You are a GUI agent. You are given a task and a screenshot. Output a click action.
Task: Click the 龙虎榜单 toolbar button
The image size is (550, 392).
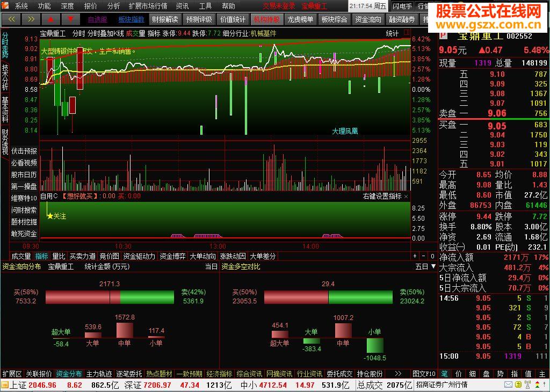(x=301, y=20)
